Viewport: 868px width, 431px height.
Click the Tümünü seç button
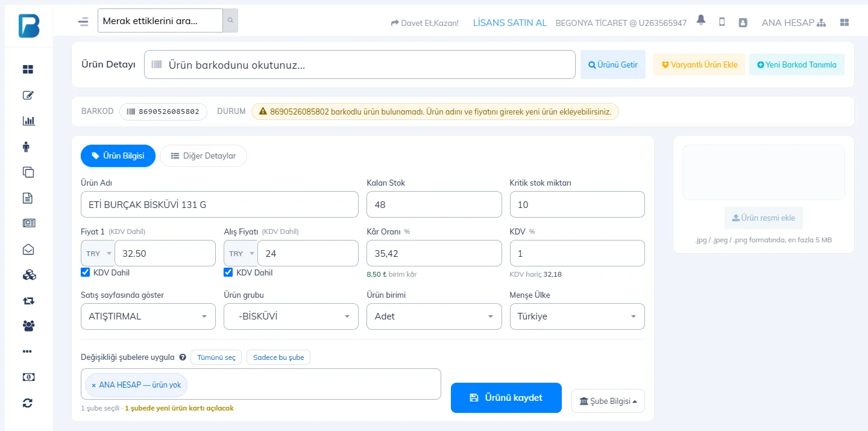click(216, 357)
